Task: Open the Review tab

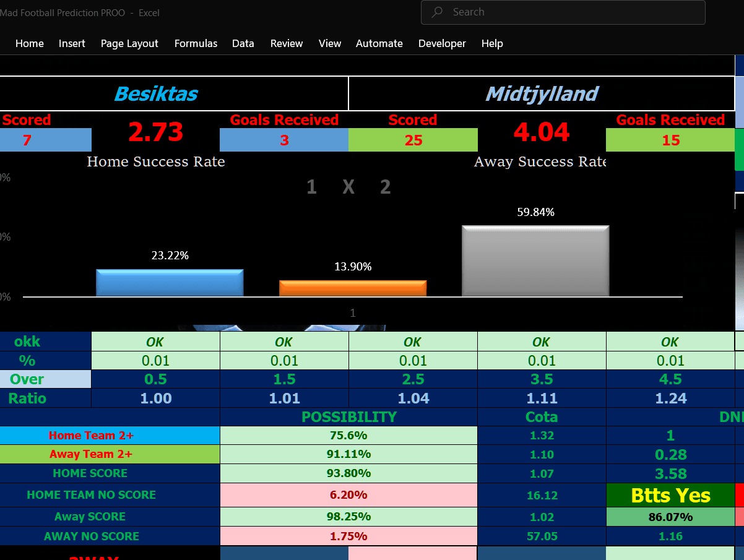Action: [x=287, y=43]
